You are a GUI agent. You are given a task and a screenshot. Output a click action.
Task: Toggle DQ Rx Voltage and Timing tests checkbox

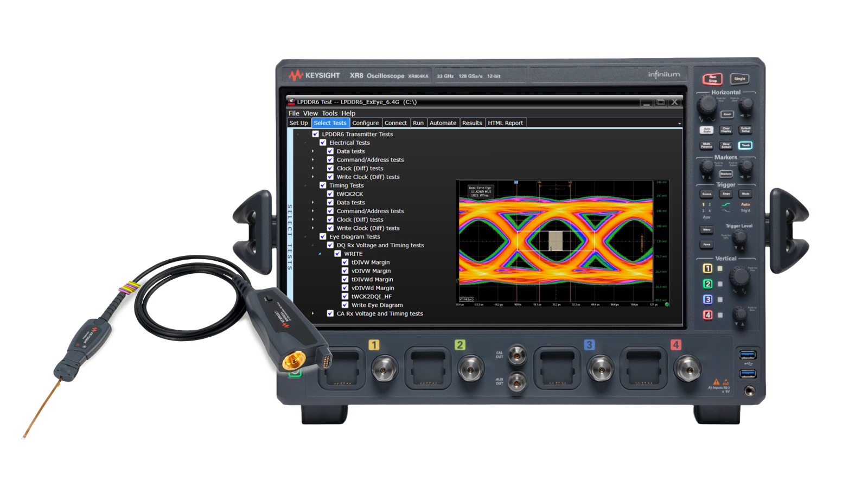[x=330, y=245]
